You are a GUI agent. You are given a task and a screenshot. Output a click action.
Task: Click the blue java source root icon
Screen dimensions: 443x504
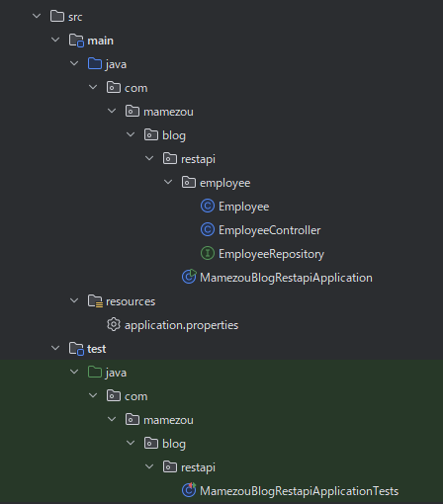click(x=95, y=63)
